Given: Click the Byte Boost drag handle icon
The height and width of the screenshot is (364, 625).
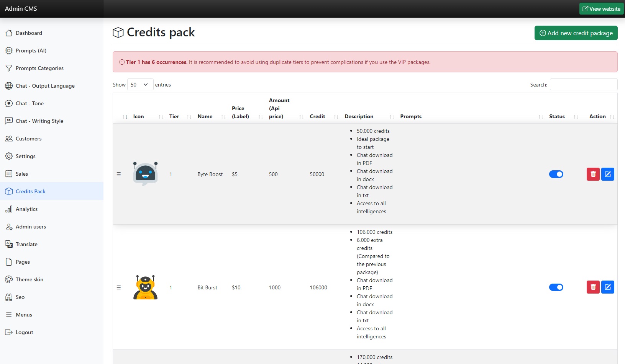Looking at the screenshot, I should (x=119, y=174).
